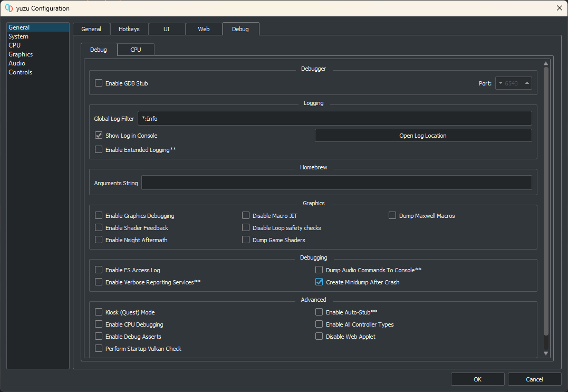The width and height of the screenshot is (568, 392).
Task: Enable Graphics Debugging checkbox
Action: [x=99, y=216]
